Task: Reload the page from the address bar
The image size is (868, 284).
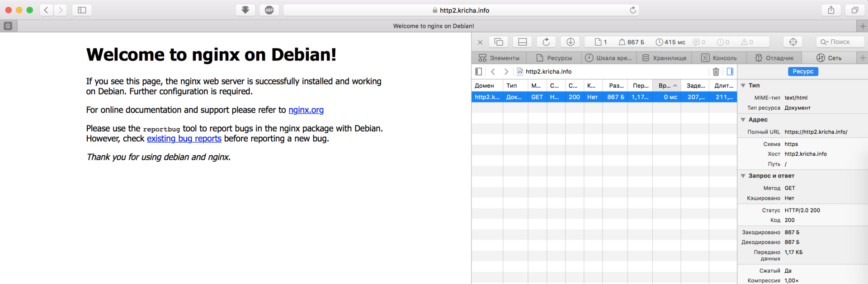Action: [633, 10]
